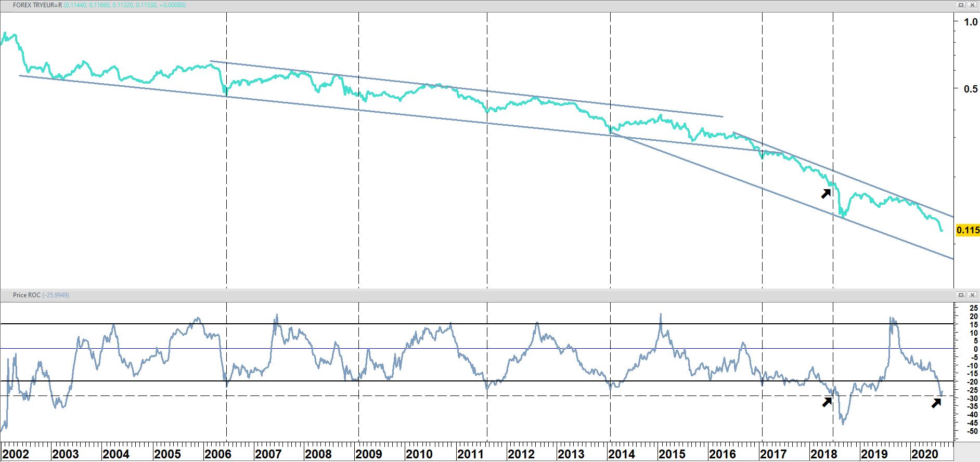Maximize the FOREX TRYEUR price panel
Screen dimensions: 980x462
pyautogui.click(x=961, y=5)
